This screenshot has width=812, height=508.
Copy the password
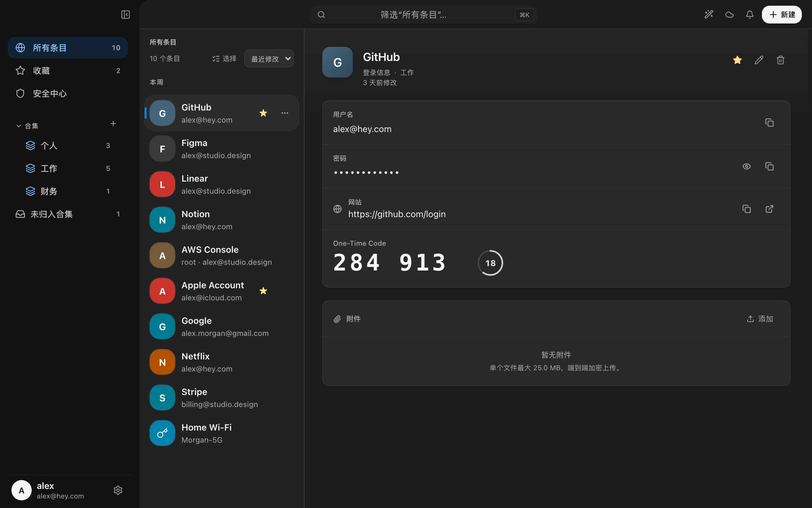tap(769, 166)
